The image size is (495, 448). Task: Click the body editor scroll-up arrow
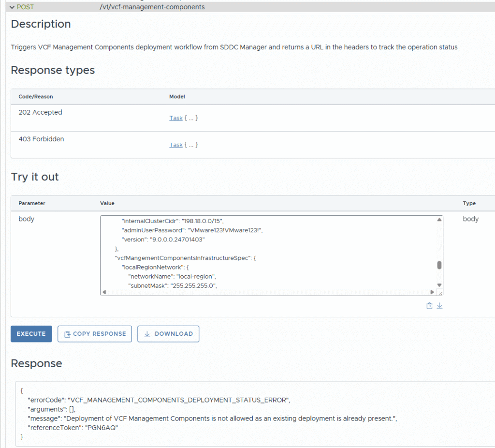click(x=439, y=220)
